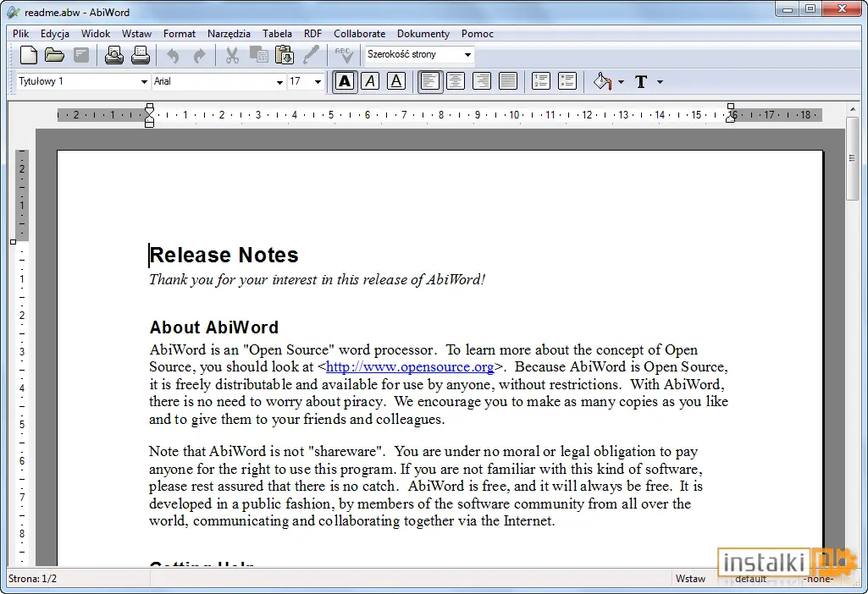The height and width of the screenshot is (594, 868).
Task: Click the print preview icon
Action: coord(114,55)
